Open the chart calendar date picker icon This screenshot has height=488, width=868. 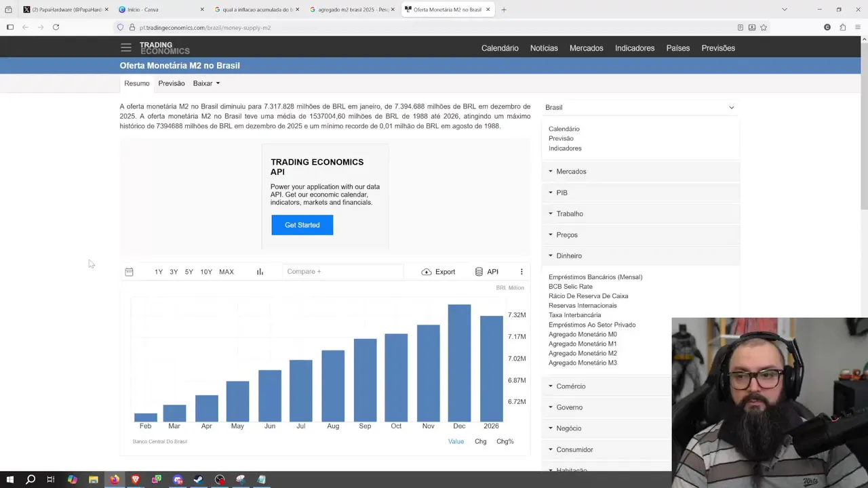tap(129, 272)
